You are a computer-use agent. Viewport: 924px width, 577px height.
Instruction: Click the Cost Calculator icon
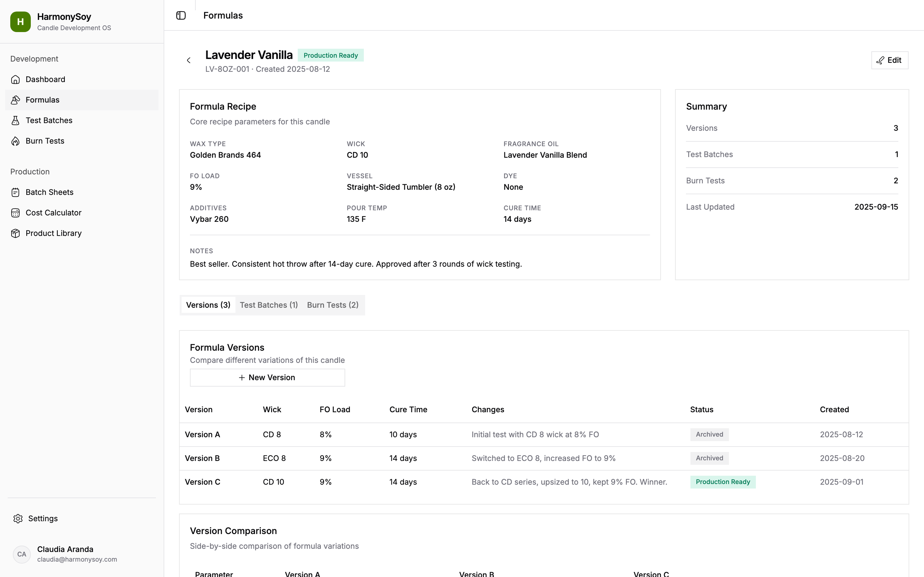(x=15, y=213)
